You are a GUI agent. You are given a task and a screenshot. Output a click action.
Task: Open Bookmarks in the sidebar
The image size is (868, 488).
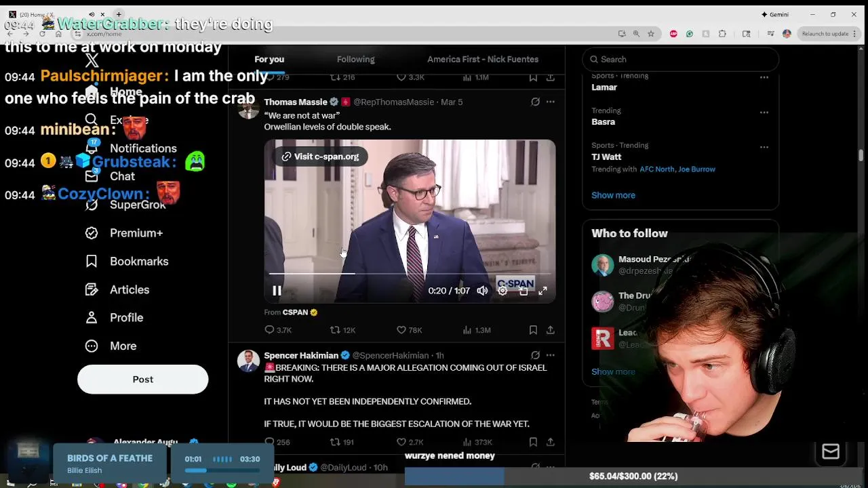pos(127,261)
